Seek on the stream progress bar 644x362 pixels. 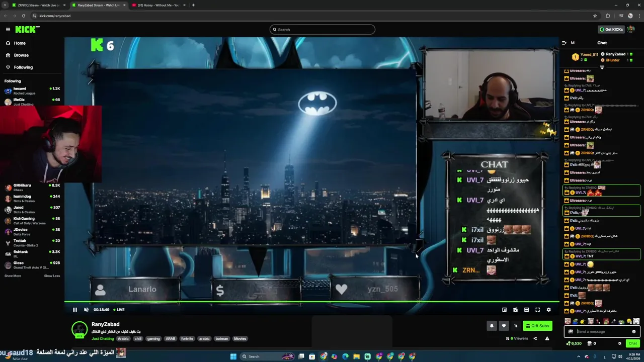pyautogui.click(x=312, y=302)
